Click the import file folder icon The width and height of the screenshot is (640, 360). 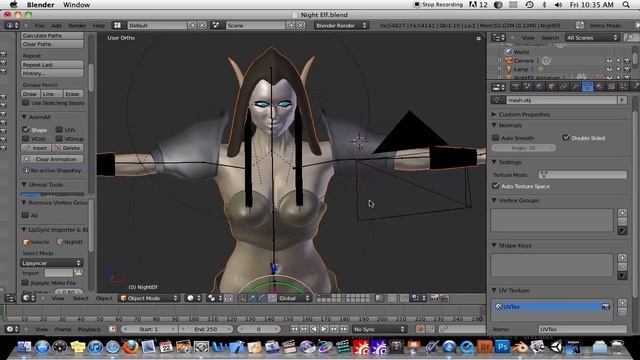pos(78,273)
